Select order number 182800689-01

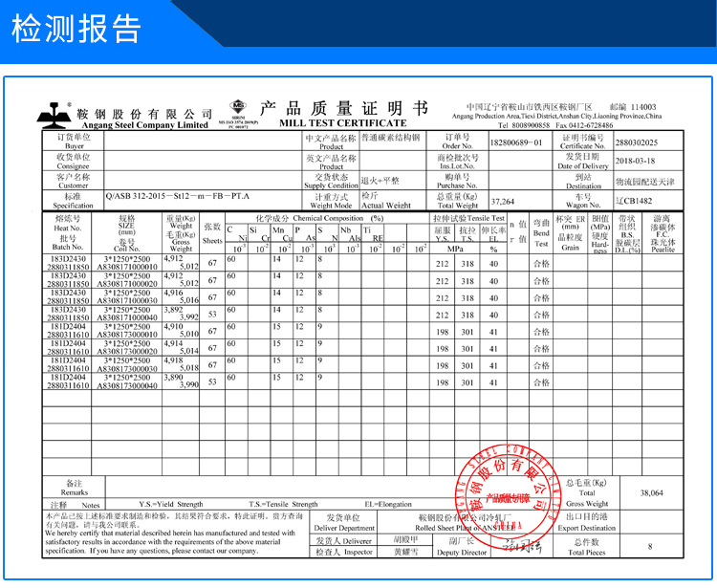(516, 142)
